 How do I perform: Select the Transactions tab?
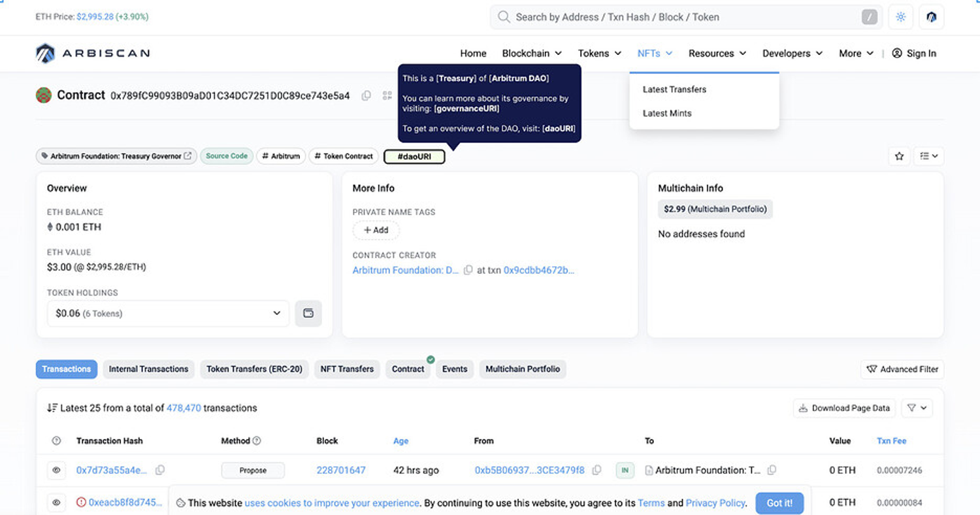(67, 369)
